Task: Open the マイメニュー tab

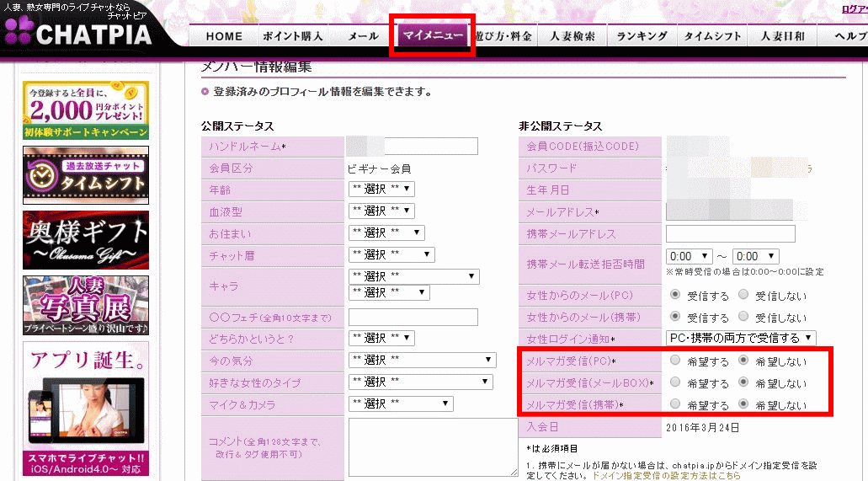Action: coord(433,36)
